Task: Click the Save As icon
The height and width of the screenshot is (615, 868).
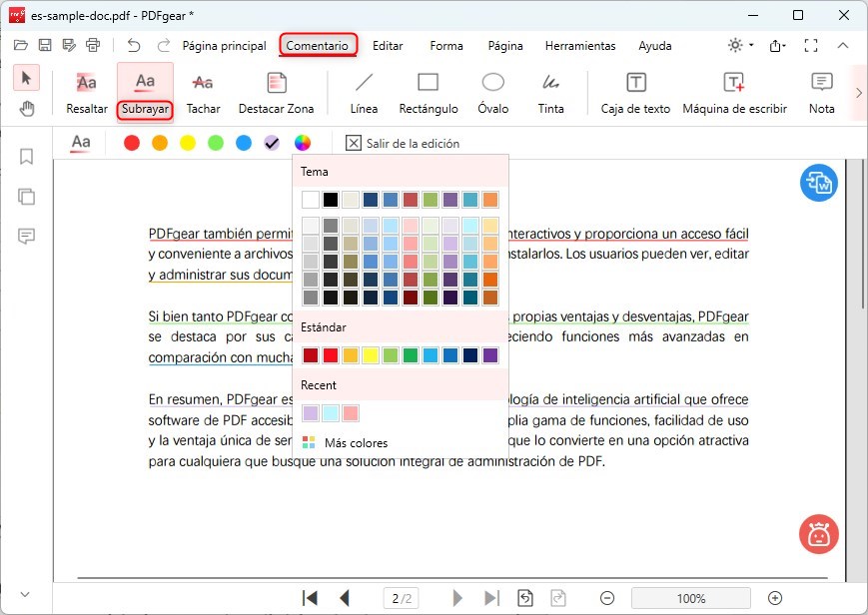Action: [69, 45]
